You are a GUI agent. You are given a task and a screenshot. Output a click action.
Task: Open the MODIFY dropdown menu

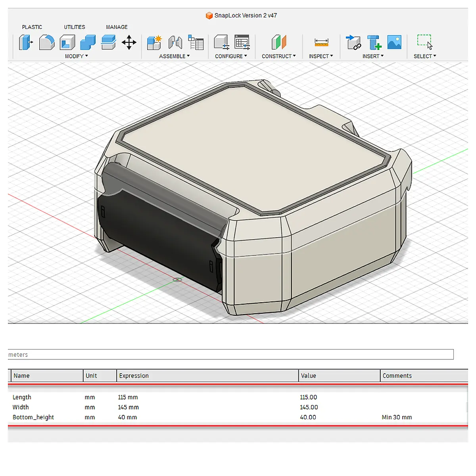[x=77, y=56]
